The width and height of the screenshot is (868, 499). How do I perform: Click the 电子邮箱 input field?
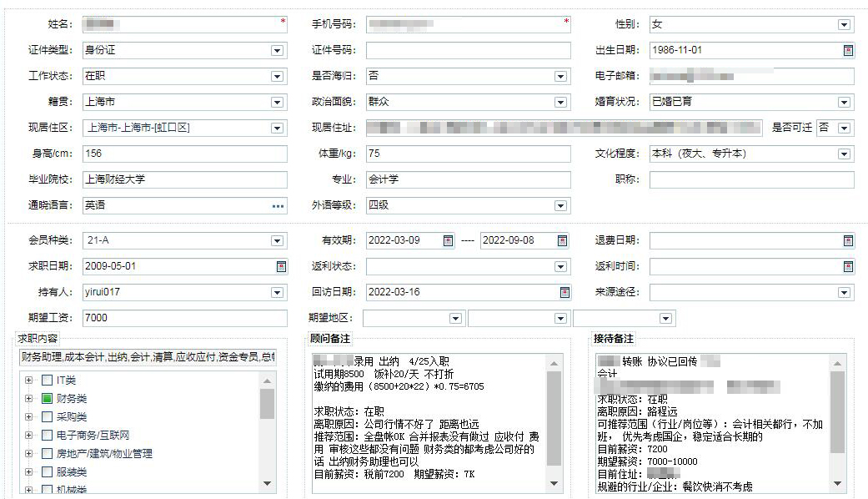752,77
